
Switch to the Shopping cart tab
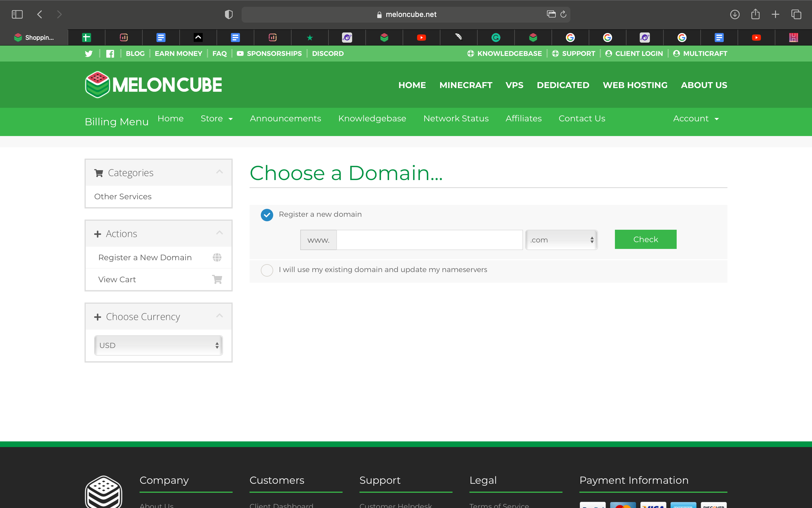(34, 38)
